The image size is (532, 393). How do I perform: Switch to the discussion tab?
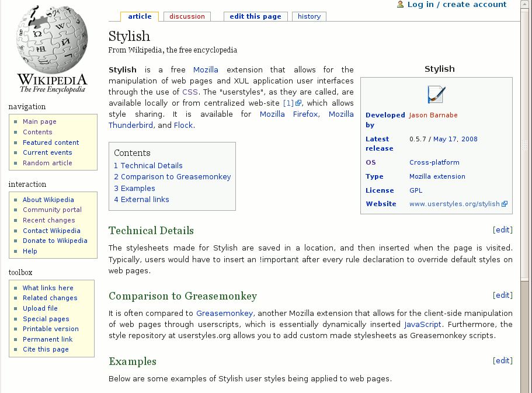tap(187, 16)
